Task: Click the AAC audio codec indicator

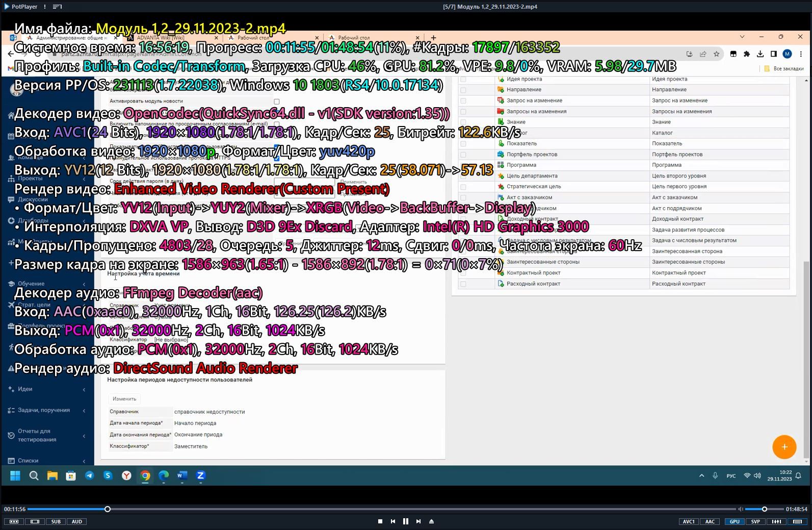Action: click(710, 522)
